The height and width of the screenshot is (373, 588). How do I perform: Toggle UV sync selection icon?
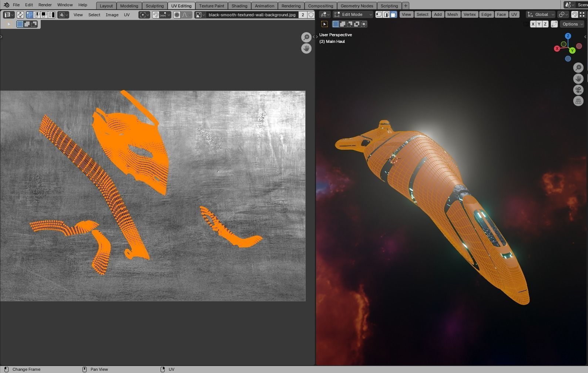(x=20, y=15)
